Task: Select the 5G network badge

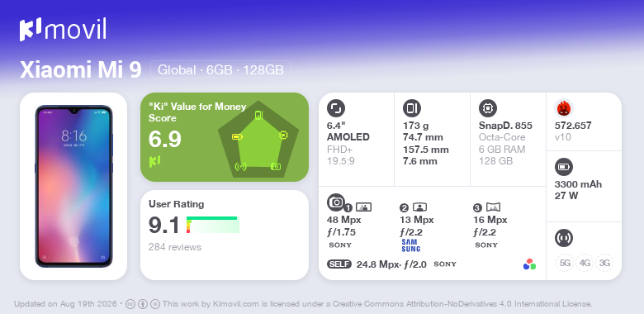Action: click(x=565, y=263)
